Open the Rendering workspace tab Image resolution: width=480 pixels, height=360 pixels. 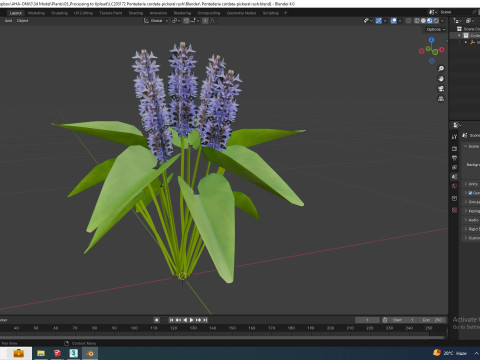click(x=182, y=13)
